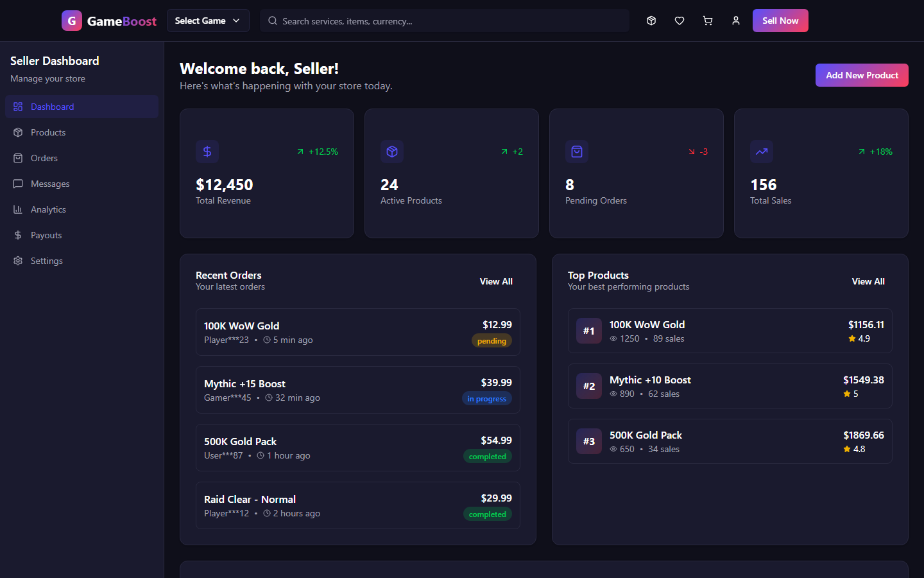Open Products in the sidebar
This screenshot has height=578, width=924.
point(81,132)
